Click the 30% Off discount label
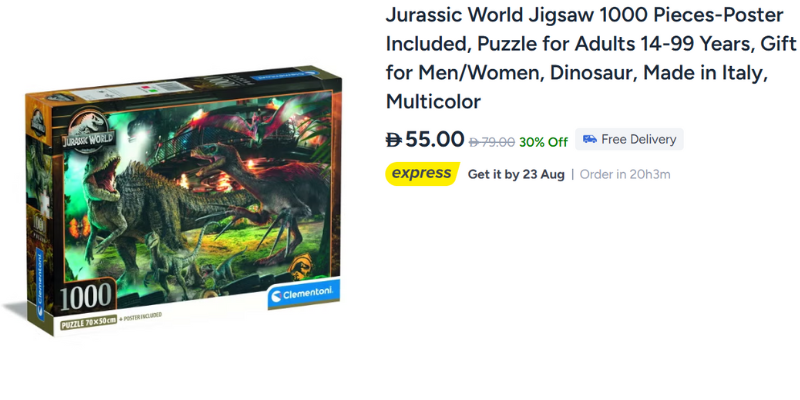Screen dimensions: 800x400 pyautogui.click(x=543, y=141)
